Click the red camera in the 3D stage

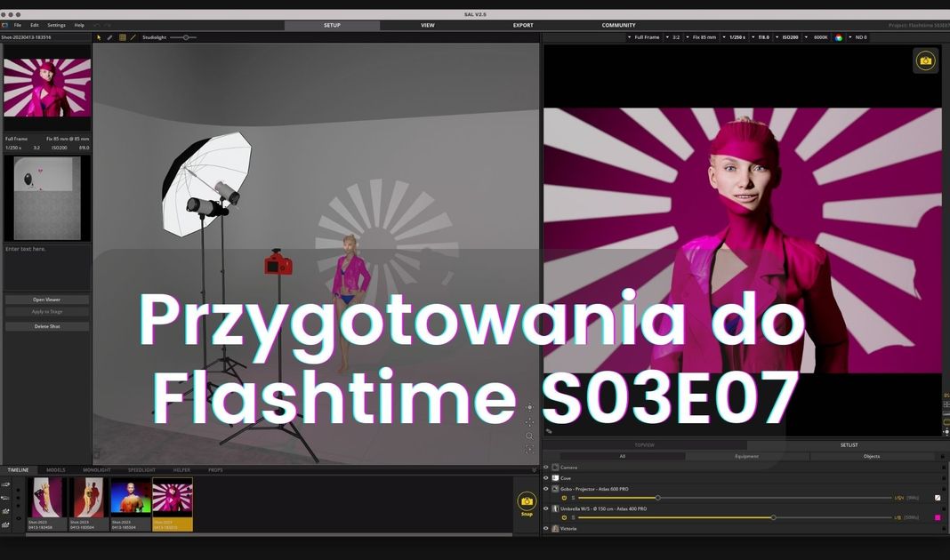278,262
